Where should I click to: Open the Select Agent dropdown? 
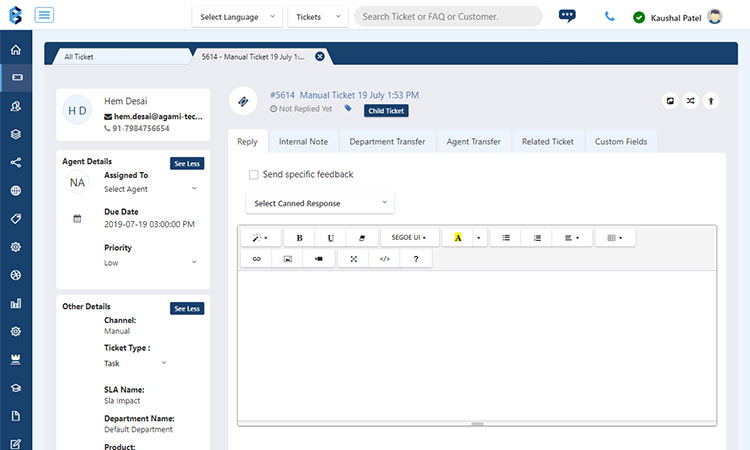151,189
